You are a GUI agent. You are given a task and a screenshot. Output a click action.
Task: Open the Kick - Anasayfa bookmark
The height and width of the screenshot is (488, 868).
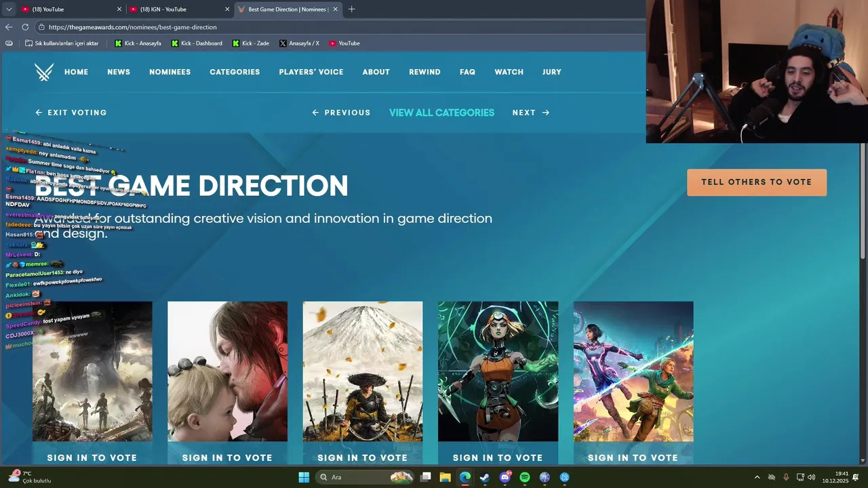pos(138,43)
